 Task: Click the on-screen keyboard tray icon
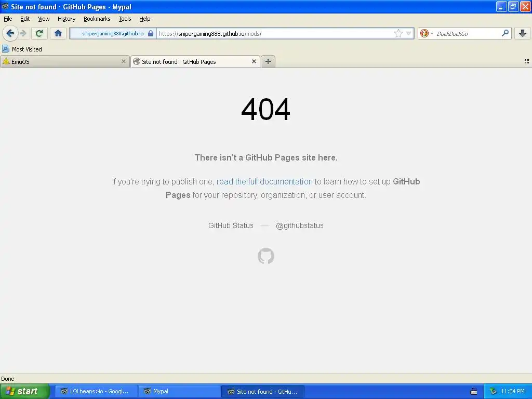(474, 392)
